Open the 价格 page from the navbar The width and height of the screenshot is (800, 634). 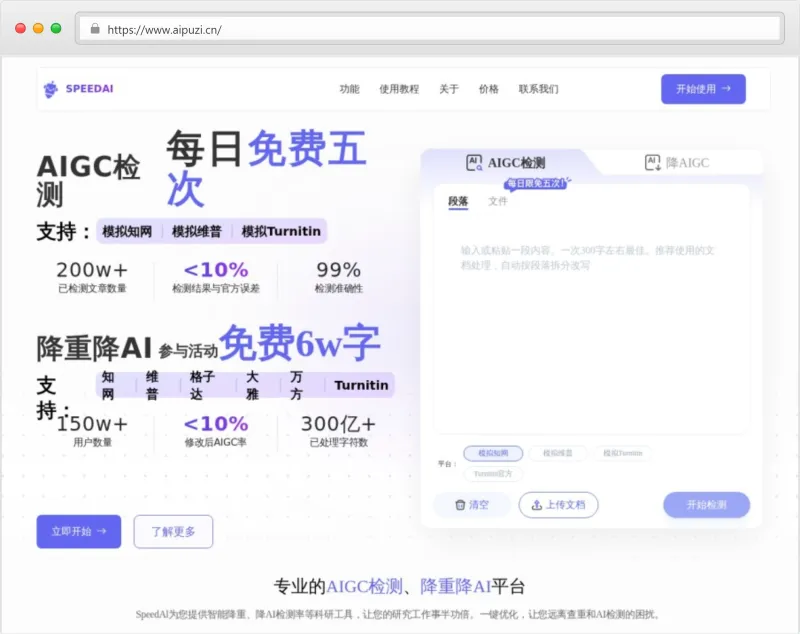488,88
